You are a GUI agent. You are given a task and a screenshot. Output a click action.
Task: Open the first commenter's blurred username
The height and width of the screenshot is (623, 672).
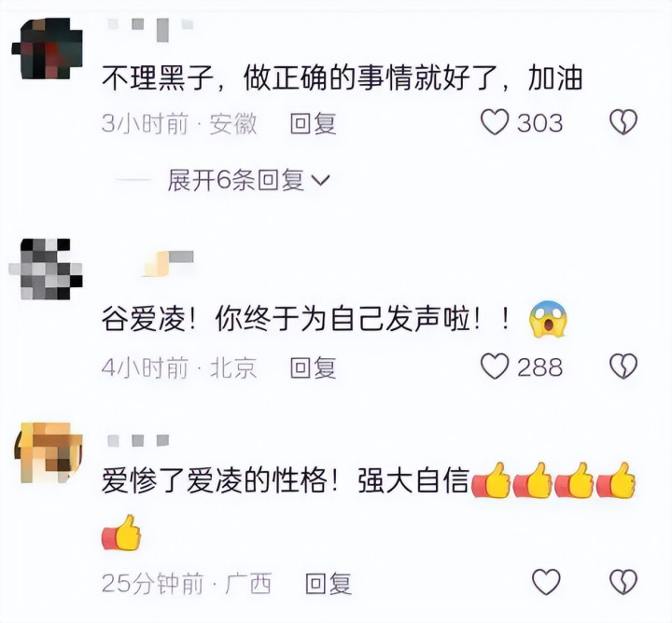(150, 29)
